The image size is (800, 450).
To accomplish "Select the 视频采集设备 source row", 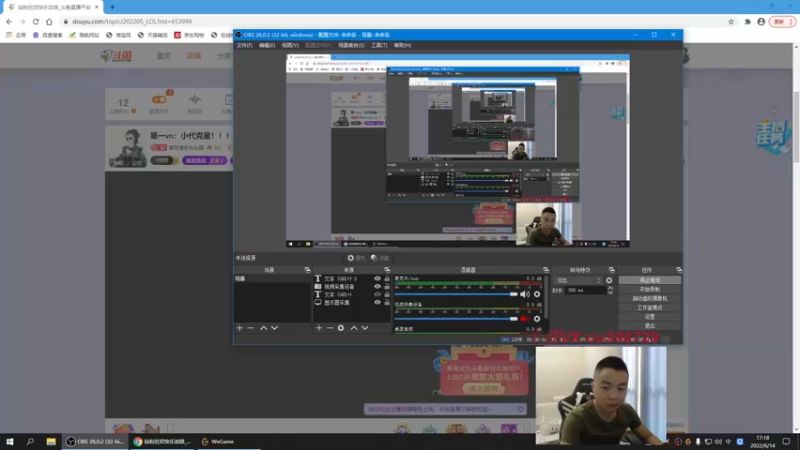I will point(352,287).
